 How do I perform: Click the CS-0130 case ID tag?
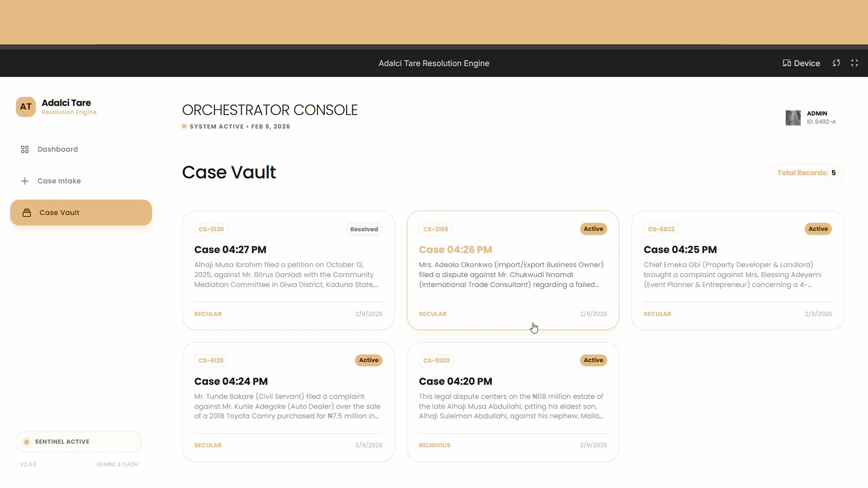click(211, 230)
